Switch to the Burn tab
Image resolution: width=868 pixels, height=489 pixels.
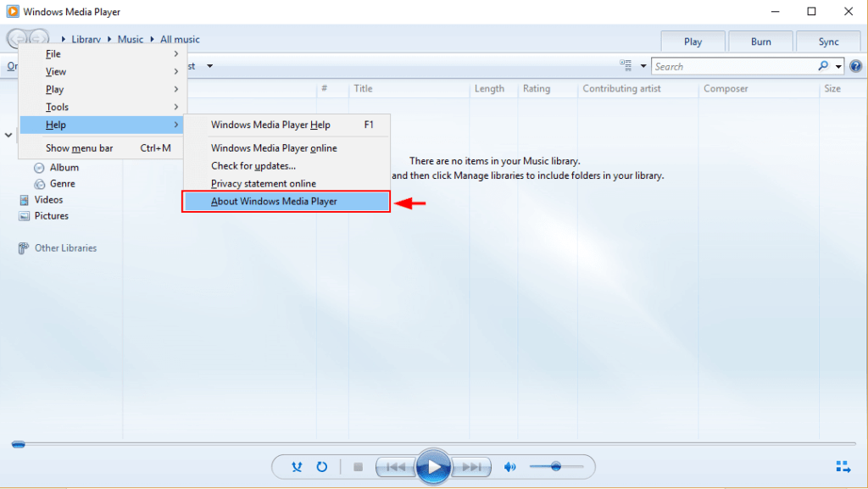click(x=760, y=41)
